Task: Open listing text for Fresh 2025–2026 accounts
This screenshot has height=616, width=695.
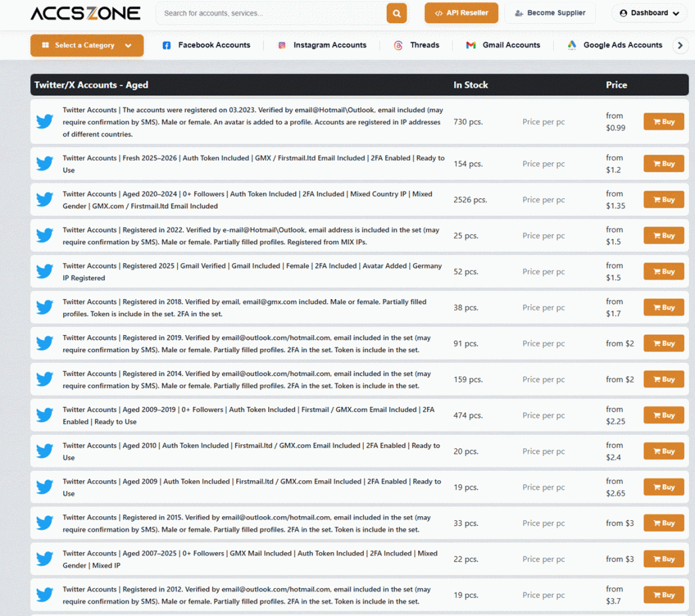Action: coord(254,164)
